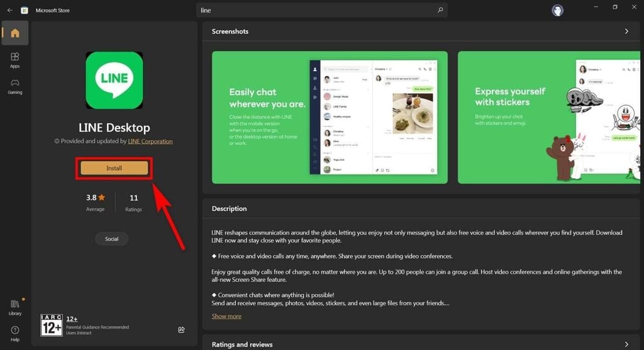The image size is (644, 350).
Task: Open Help in the sidebar
Action: click(x=15, y=334)
